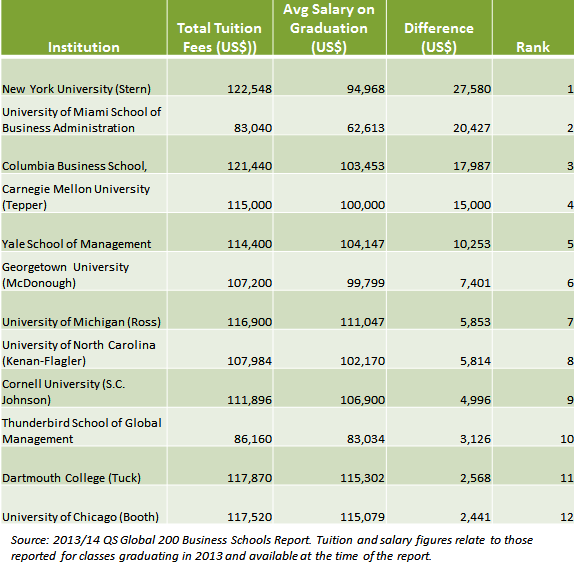Click salary value 106,900
This screenshot has width=574, height=567.
pos(362,400)
